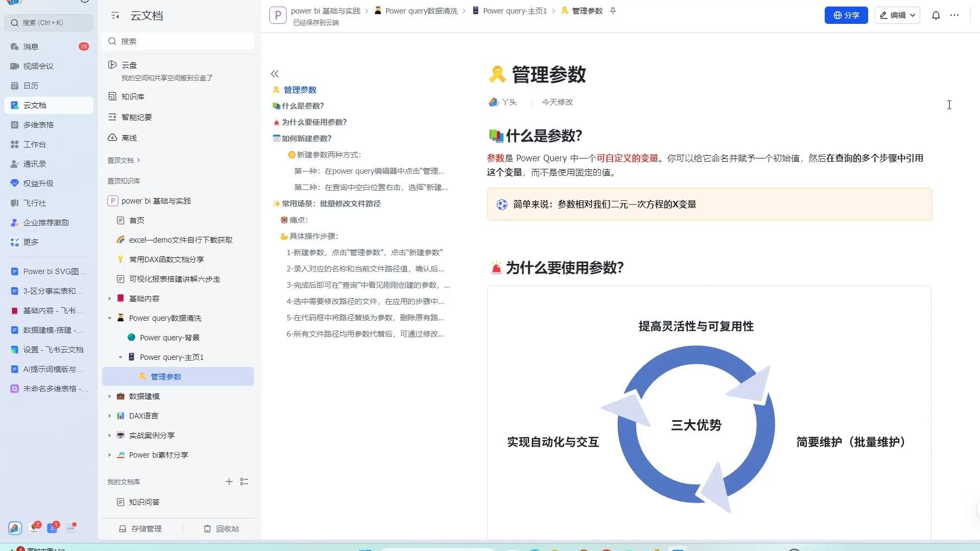Viewport: 980px width, 551px height.
Task: Collapse the outline with the double-arrow icon
Action: point(275,74)
